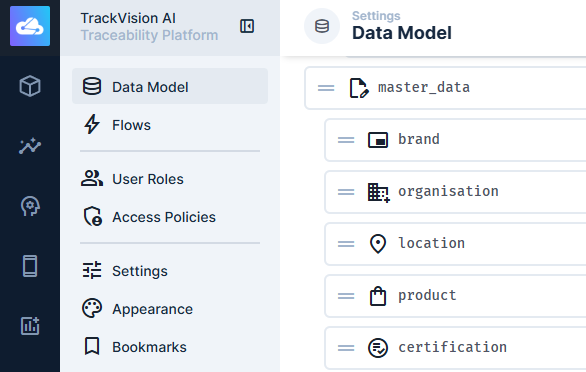This screenshot has width=586, height=372.
Task: Open the Access Policies menu item
Action: tap(170, 217)
